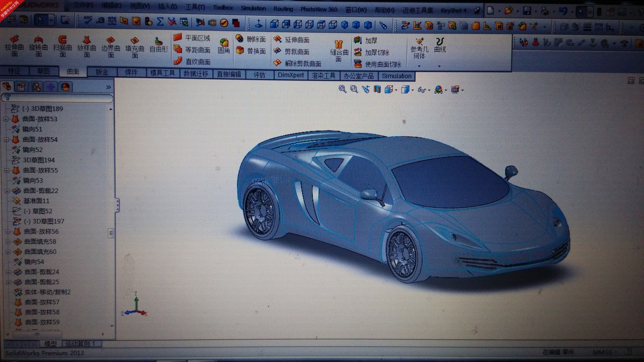Expand the manager panel tabs chevron
This screenshot has width=644, height=362.
109,87
